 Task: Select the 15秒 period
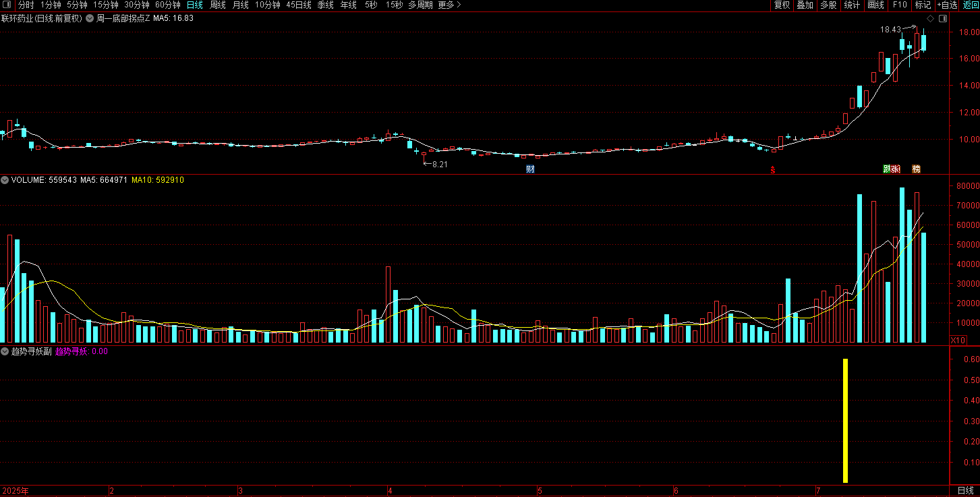[x=395, y=5]
